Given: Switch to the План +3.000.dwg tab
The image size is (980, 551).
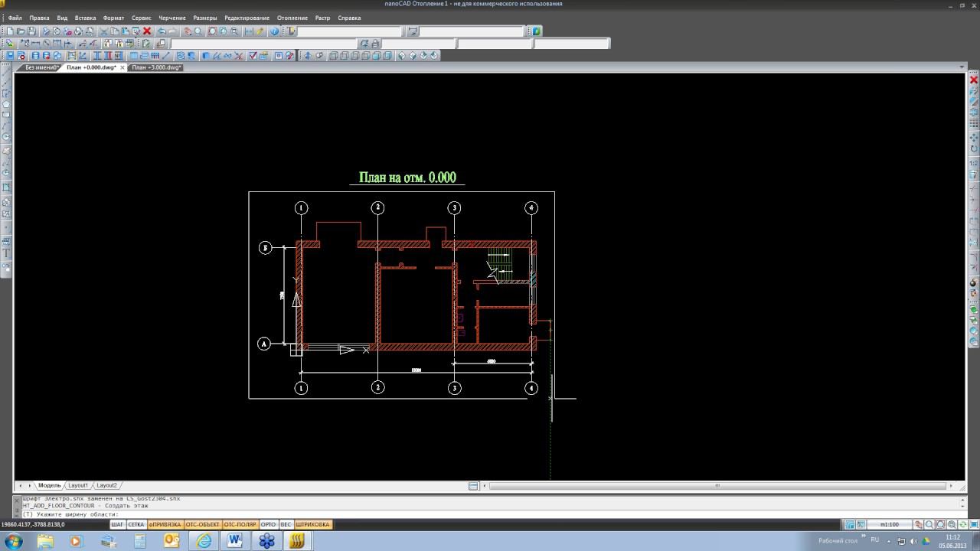Looking at the screenshot, I should click(156, 67).
